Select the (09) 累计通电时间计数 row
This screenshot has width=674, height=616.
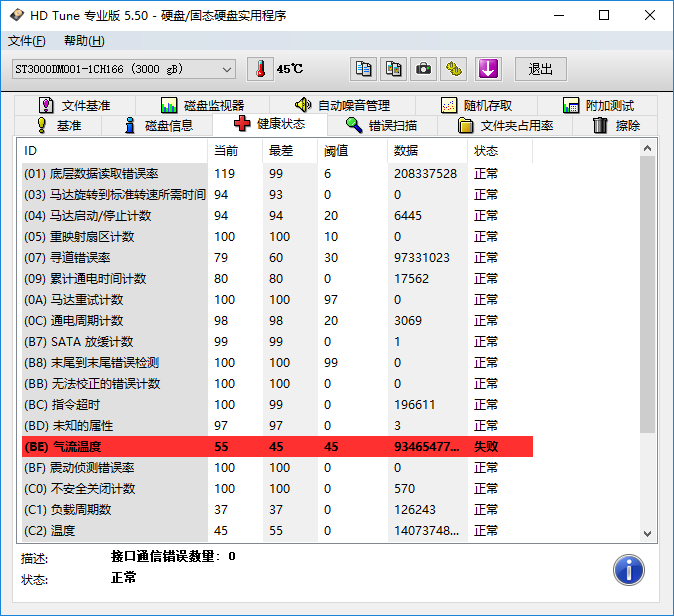277,279
